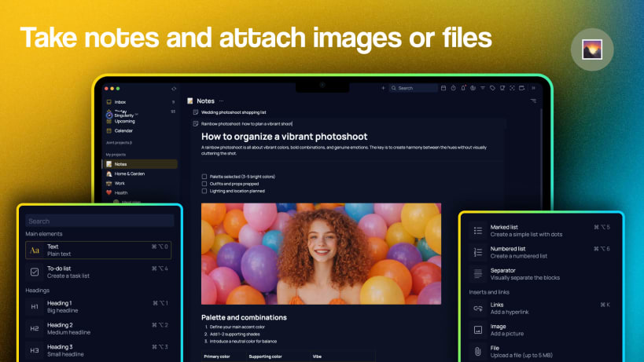644x362 pixels.
Task: Select the Home & Garden project
Action: coord(140,174)
